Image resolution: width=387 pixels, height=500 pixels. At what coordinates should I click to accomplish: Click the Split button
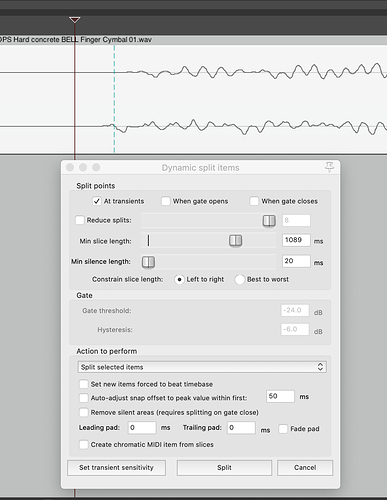pos(224,468)
